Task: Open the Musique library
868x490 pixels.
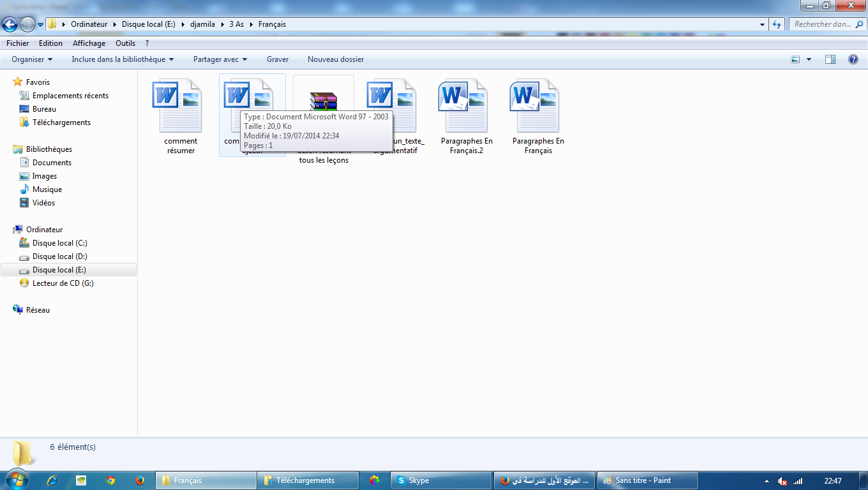Action: click(47, 189)
